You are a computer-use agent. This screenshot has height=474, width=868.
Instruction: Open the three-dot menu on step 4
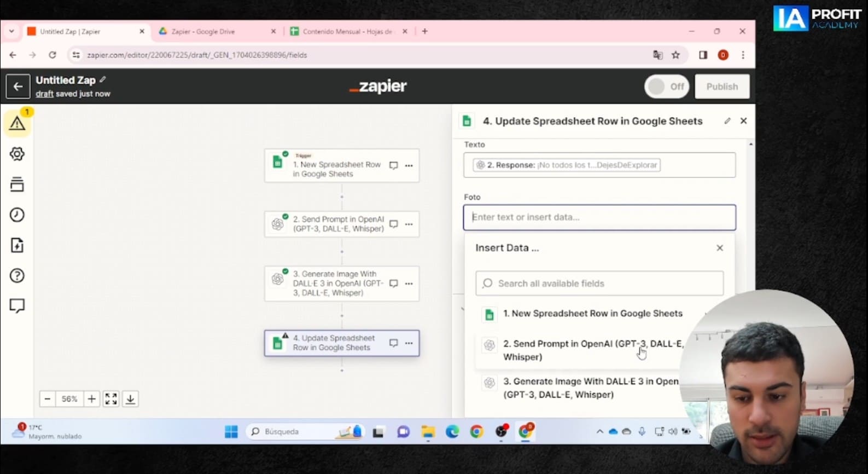(409, 343)
